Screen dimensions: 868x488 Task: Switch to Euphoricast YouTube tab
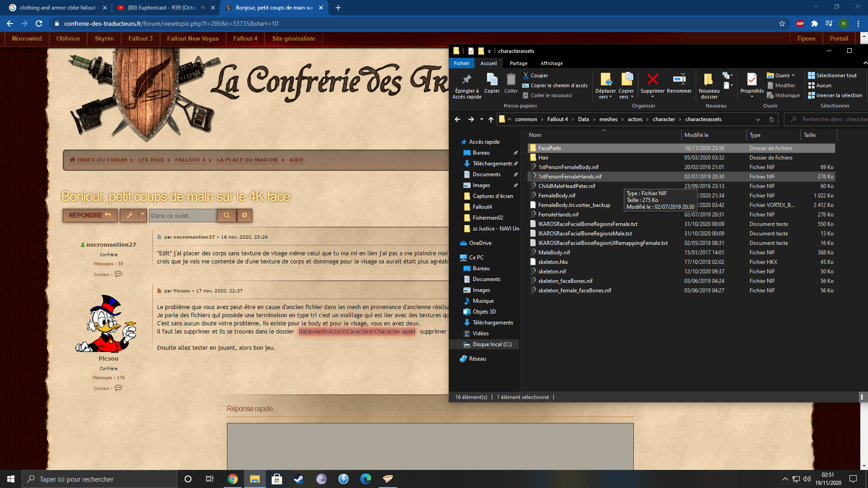pyautogui.click(x=161, y=8)
